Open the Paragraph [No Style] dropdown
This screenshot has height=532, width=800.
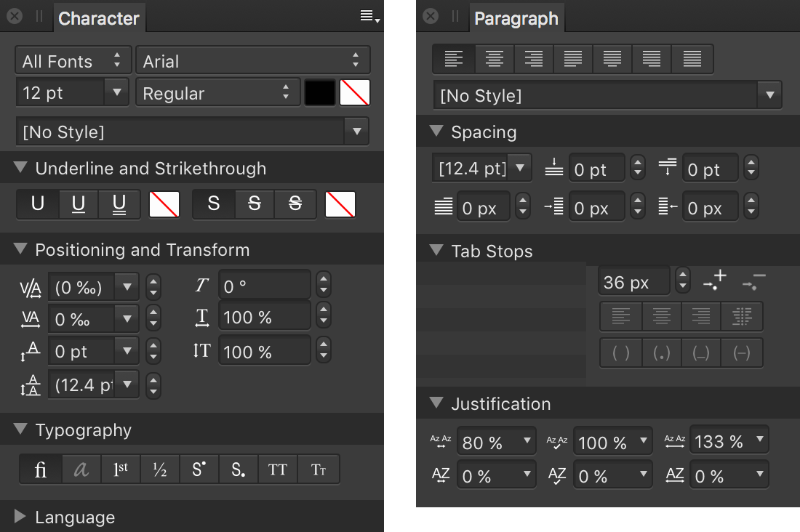607,95
